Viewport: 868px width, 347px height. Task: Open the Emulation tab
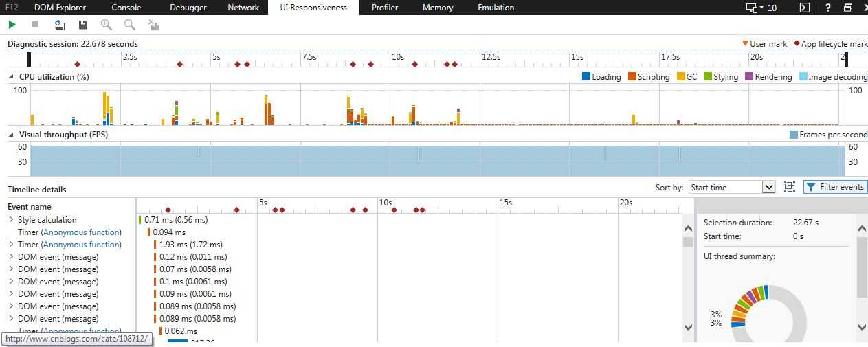(496, 8)
